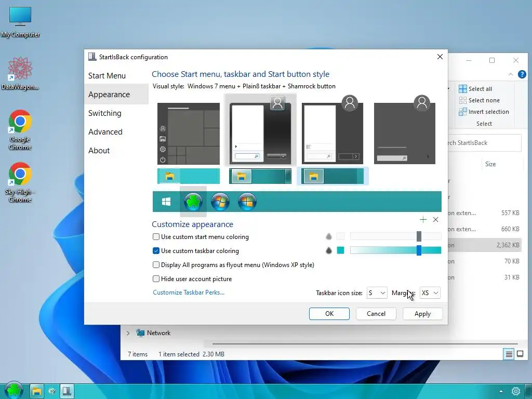Click the small shamrock taskbar icon
The width and height of the screenshot is (532, 399).
click(52, 391)
